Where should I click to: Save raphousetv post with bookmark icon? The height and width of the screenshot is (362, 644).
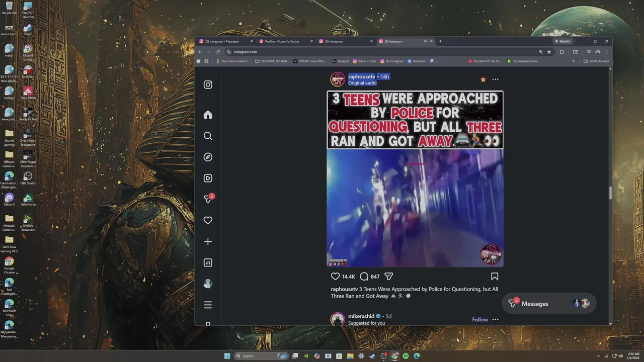pos(495,277)
